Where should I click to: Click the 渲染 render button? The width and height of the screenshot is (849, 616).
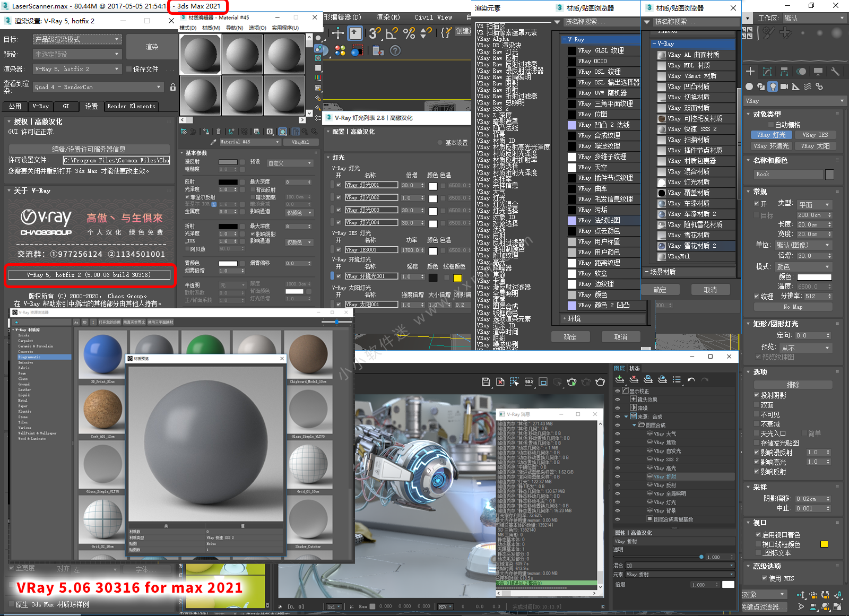152,47
